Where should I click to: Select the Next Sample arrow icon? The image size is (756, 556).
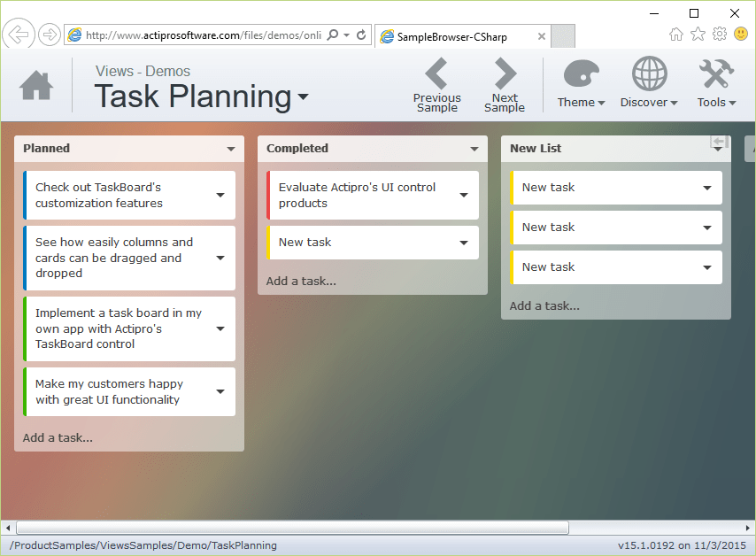[x=505, y=73]
